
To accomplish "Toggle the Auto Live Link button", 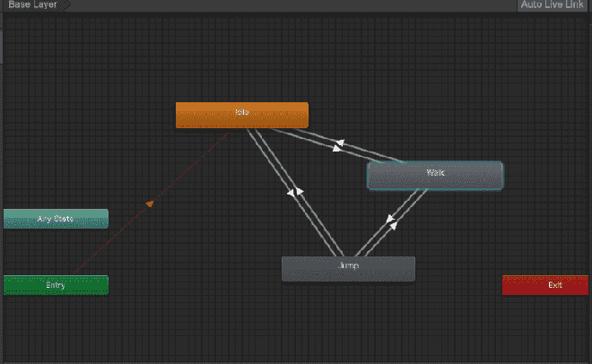I will 552,4.
